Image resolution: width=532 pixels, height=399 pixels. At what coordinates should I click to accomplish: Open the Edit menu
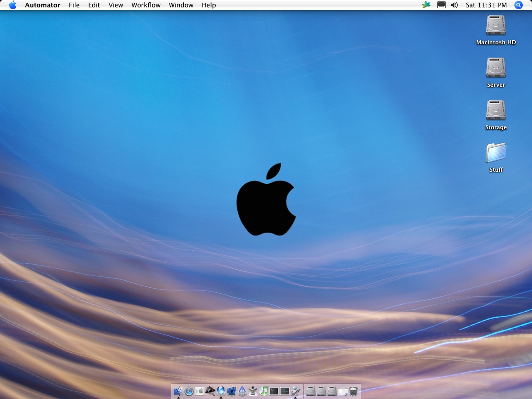(94, 5)
